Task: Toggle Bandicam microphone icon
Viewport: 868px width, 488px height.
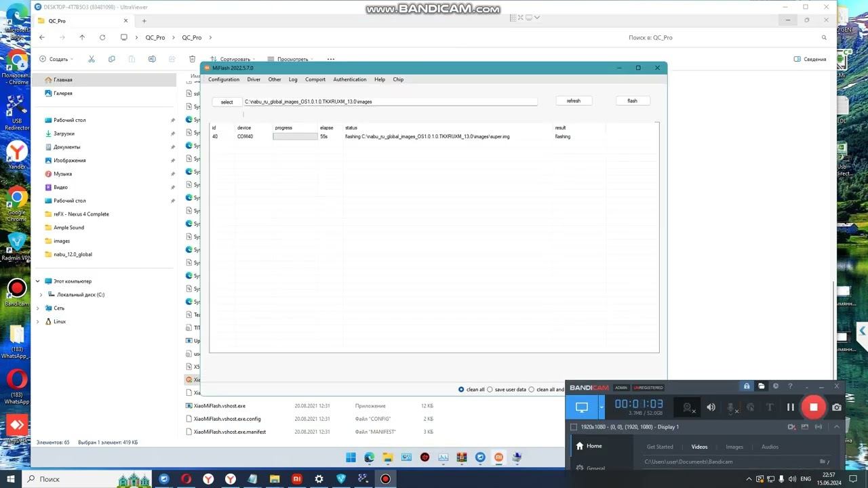Action: (x=732, y=407)
